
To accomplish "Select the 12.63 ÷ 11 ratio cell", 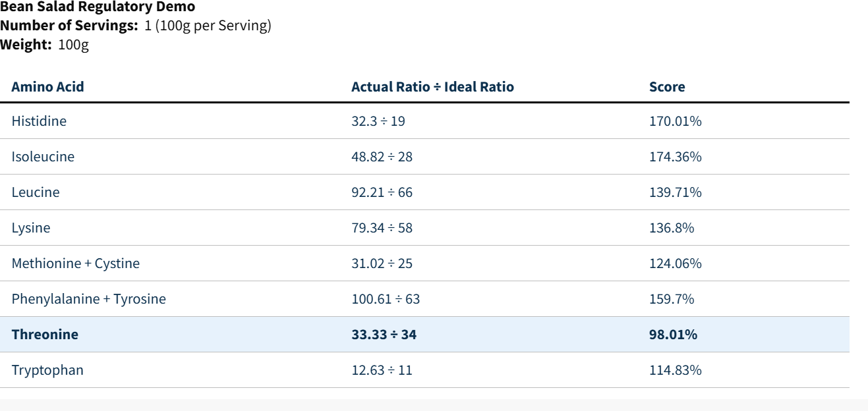I will coord(382,370).
